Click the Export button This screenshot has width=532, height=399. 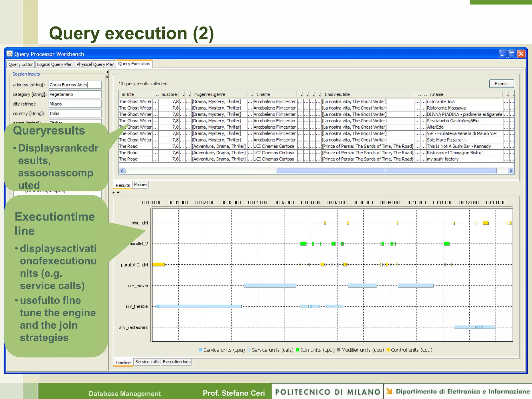501,84
